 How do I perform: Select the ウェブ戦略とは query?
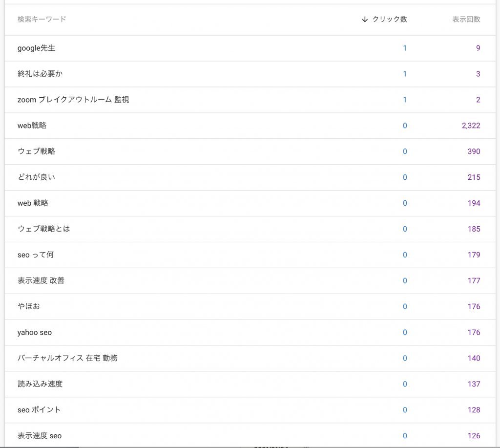coord(44,229)
